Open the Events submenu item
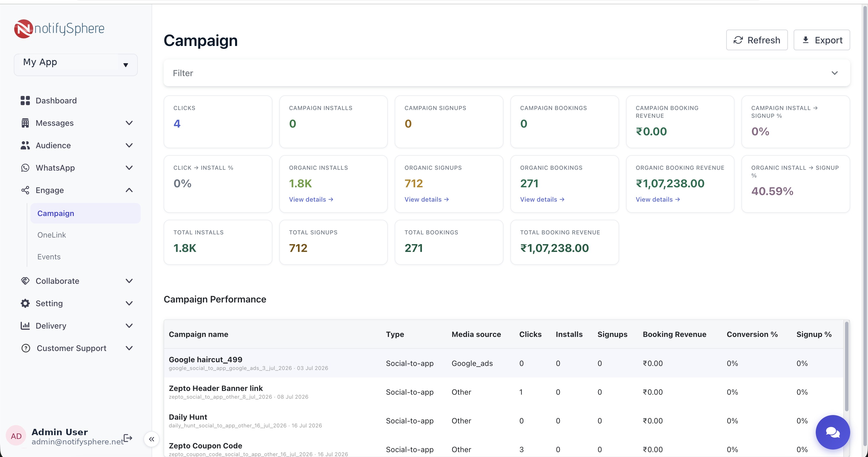The height and width of the screenshot is (457, 868). (49, 257)
